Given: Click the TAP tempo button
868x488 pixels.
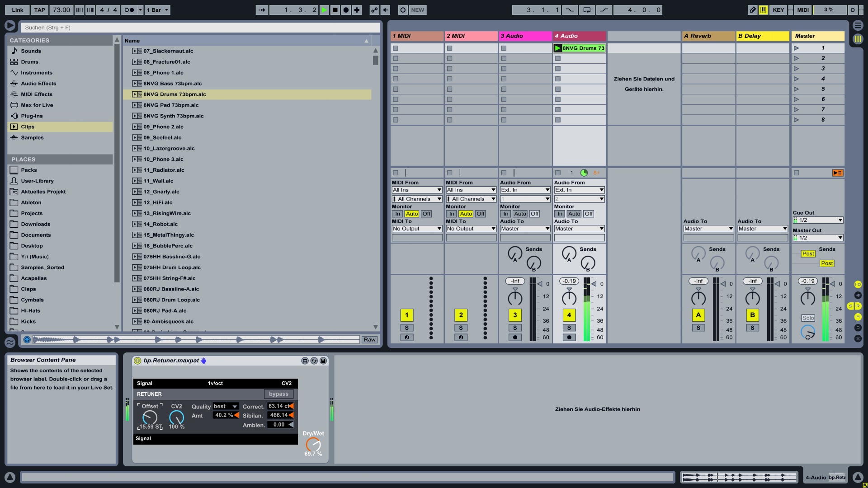Looking at the screenshot, I should click(x=40, y=10).
